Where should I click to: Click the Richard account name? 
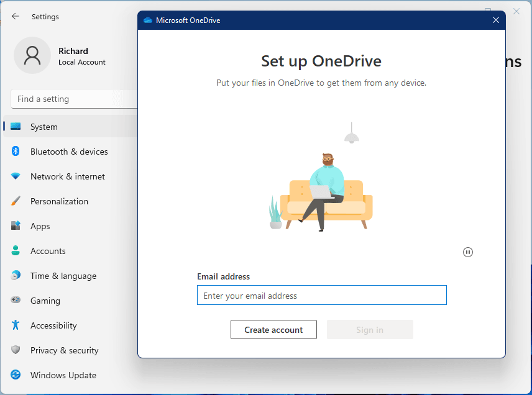[73, 51]
